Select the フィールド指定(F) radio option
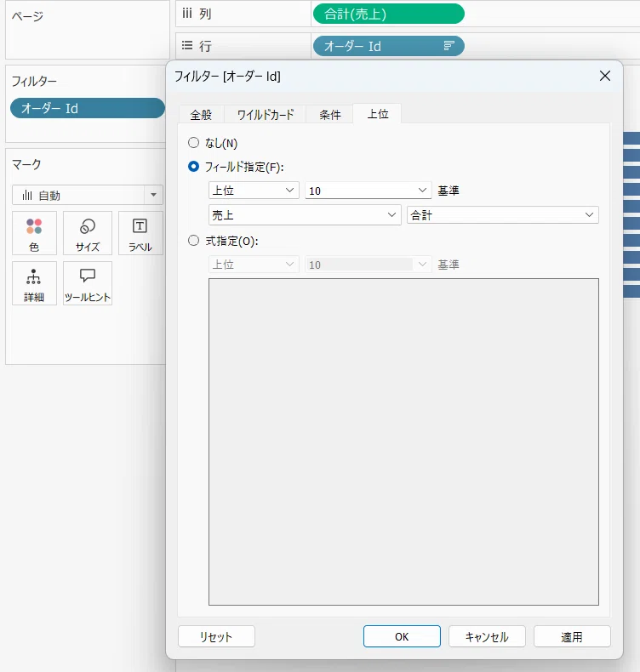This screenshot has width=640, height=672. point(194,166)
